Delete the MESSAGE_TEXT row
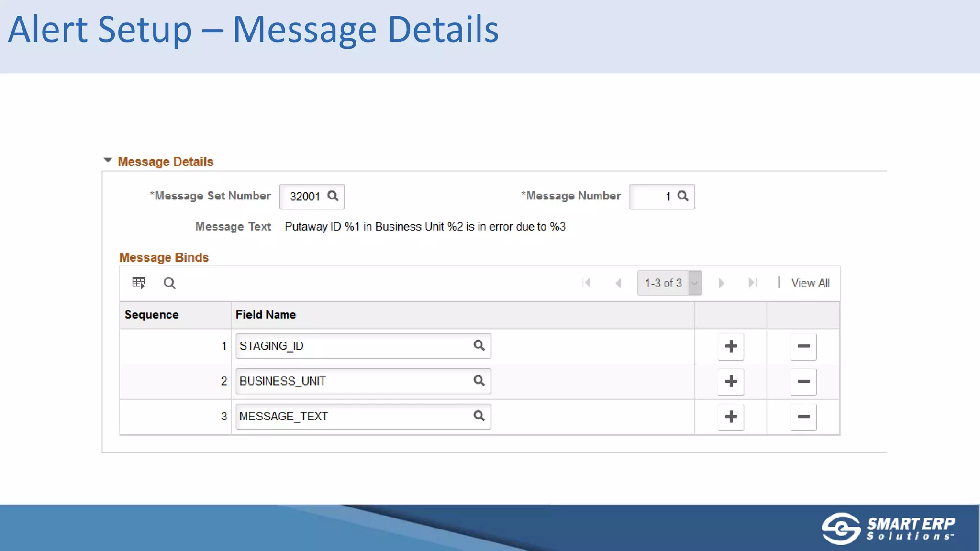 point(803,417)
